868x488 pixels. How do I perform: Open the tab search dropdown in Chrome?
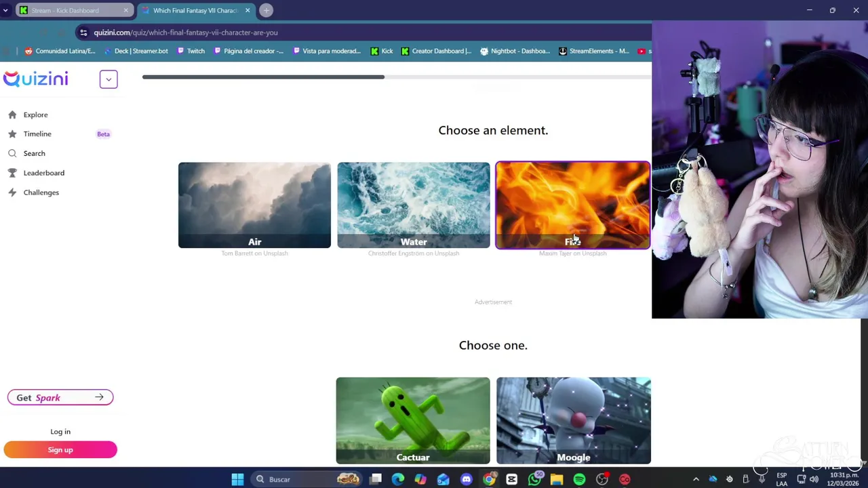[x=5, y=10]
